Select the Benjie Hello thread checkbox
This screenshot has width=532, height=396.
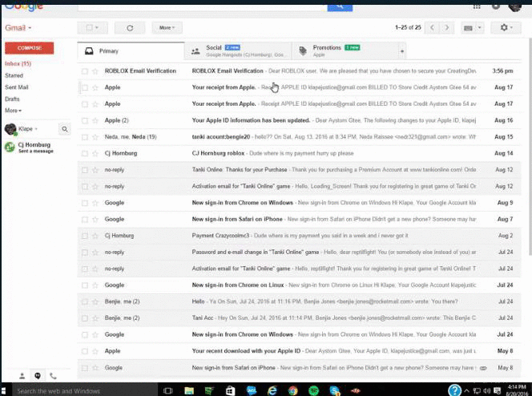pos(85,302)
